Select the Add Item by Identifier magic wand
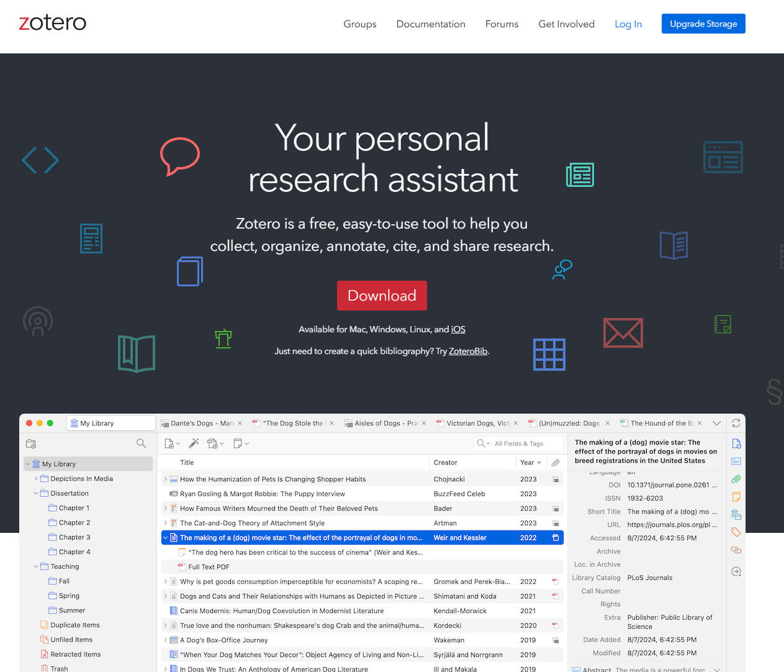The image size is (784, 672). click(193, 443)
